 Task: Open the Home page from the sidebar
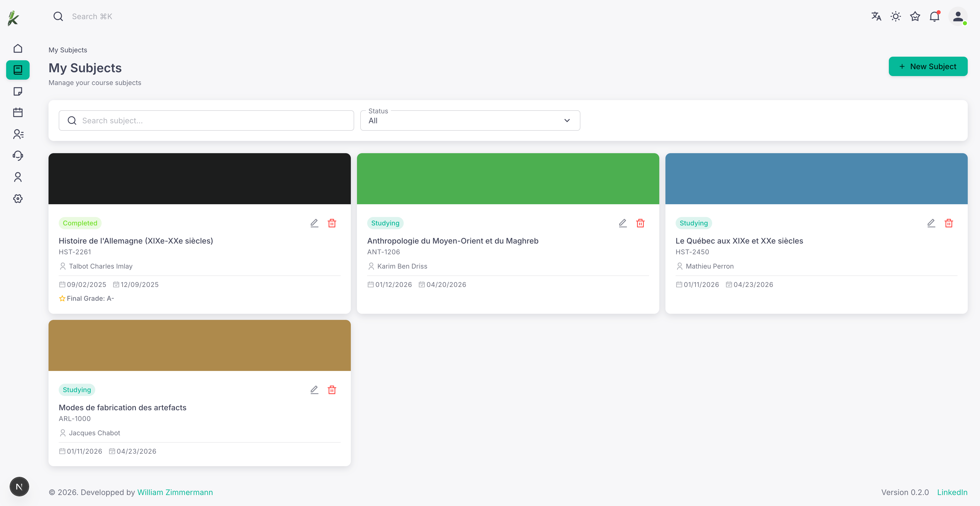tap(18, 48)
